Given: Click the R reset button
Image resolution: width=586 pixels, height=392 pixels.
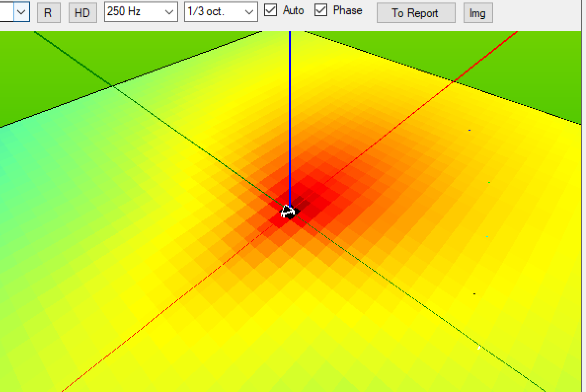Looking at the screenshot, I should (48, 13).
